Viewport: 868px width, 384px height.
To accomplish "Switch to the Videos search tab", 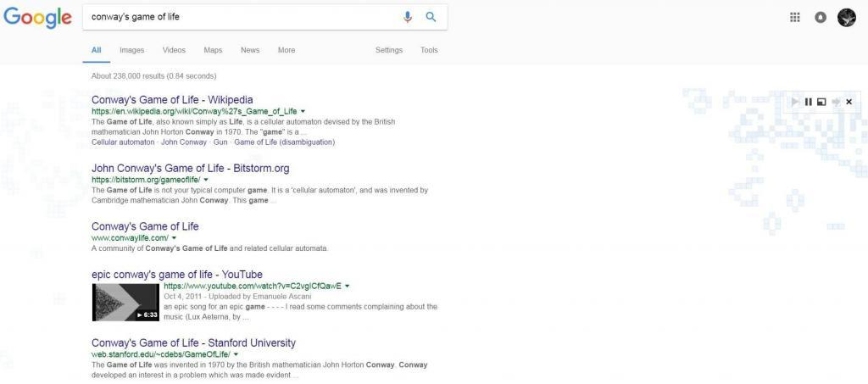I will point(174,50).
